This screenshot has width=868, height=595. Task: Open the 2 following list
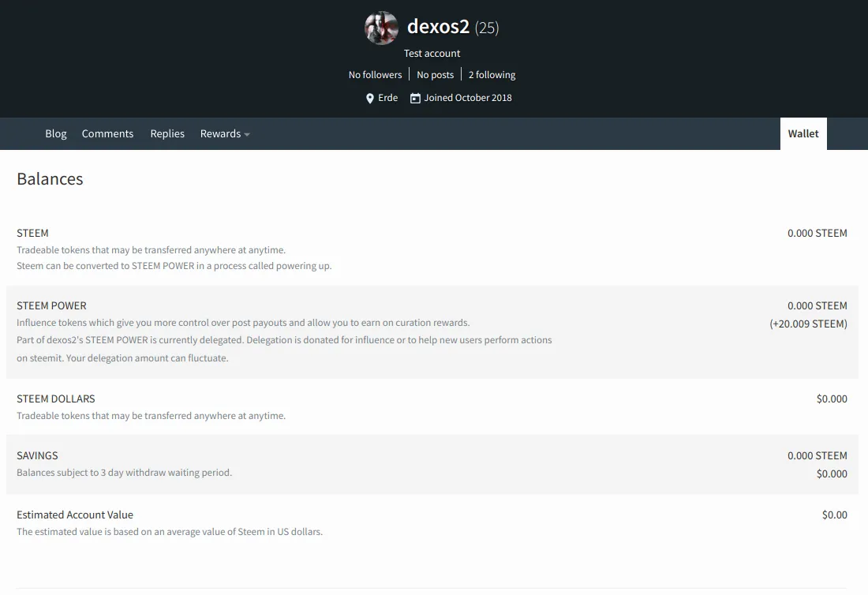pyautogui.click(x=492, y=75)
